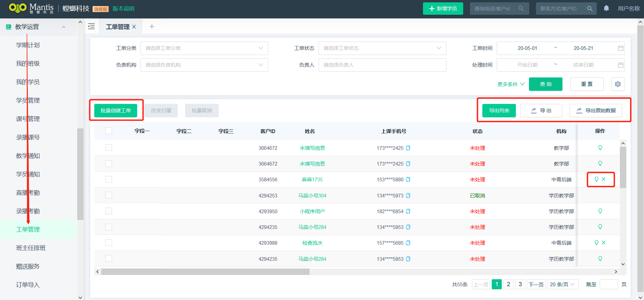The height and width of the screenshot is (300, 644).
Task: Click lightbulb action icon for 小程序用户 row
Action: pyautogui.click(x=600, y=211)
